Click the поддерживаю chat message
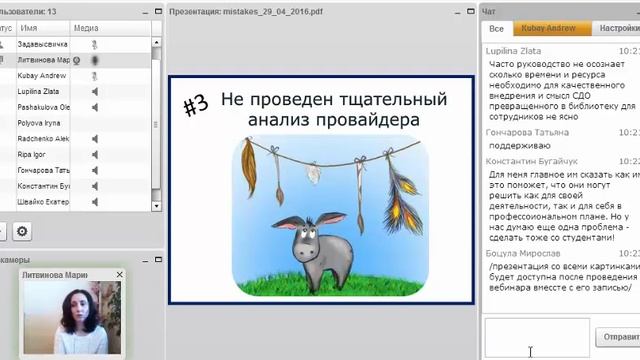 [520, 146]
